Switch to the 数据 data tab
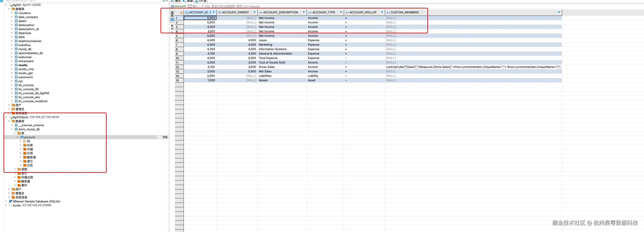The image size is (644, 232). pyautogui.click(x=188, y=1)
